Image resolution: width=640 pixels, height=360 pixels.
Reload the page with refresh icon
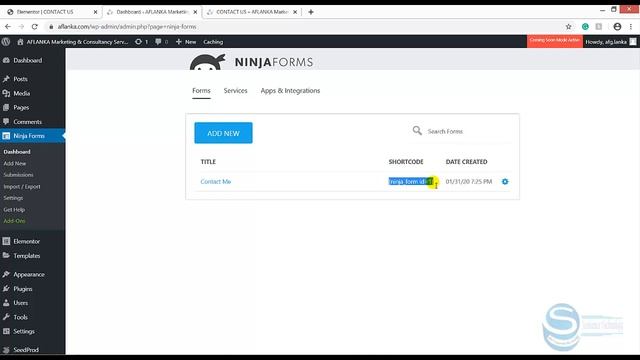(35, 27)
